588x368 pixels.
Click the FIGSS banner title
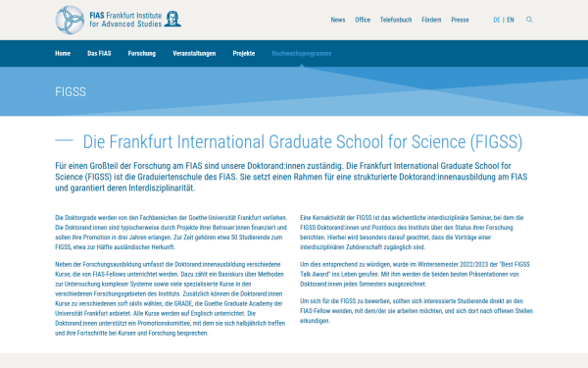click(71, 91)
